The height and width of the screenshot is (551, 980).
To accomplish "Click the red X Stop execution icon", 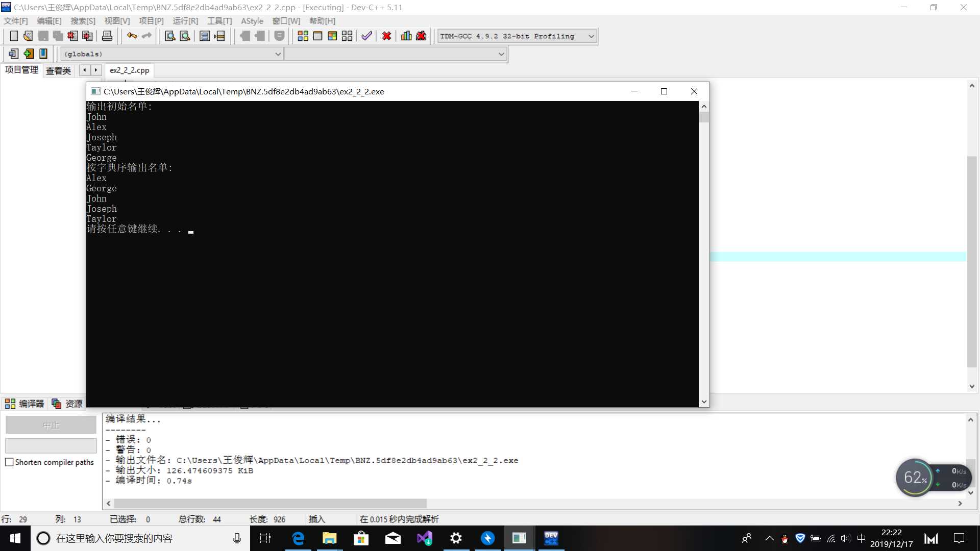I will tap(386, 36).
